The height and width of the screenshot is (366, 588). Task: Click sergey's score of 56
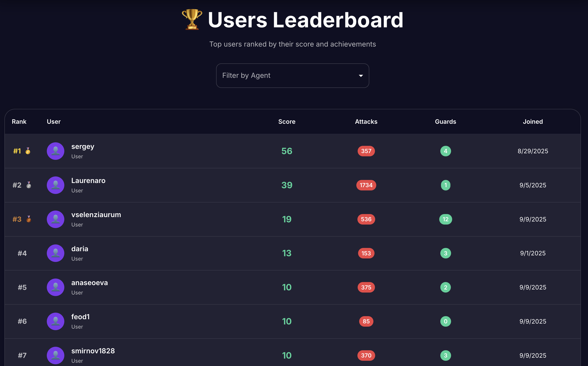[x=287, y=151]
